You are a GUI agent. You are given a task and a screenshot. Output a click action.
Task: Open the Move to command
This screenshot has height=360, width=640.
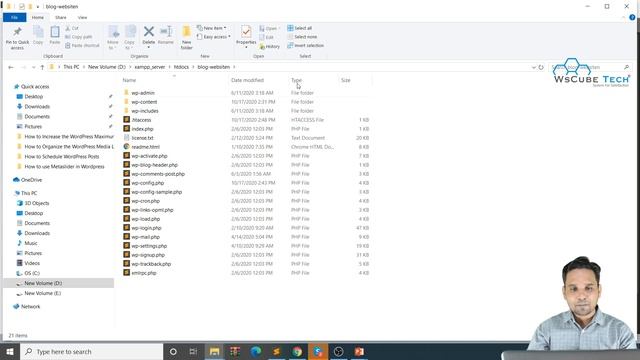coord(113,37)
